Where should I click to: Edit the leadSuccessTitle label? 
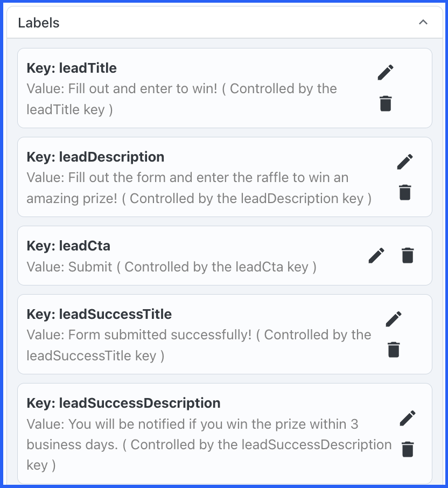394,318
